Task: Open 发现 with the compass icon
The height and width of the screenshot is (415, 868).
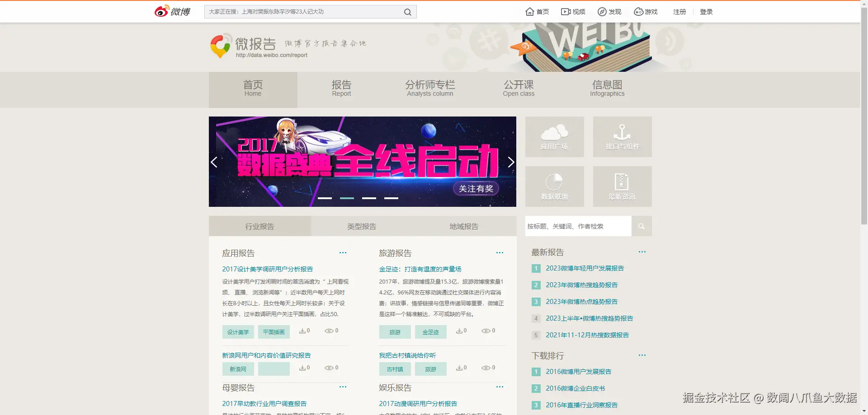Action: (609, 12)
